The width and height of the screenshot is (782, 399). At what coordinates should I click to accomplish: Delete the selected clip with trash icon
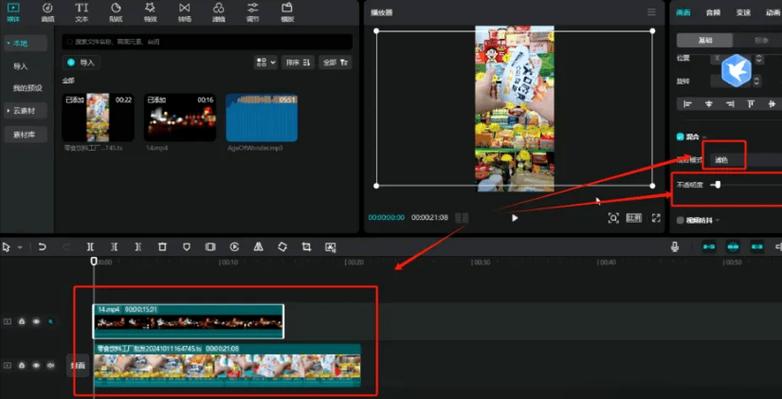coord(162,247)
